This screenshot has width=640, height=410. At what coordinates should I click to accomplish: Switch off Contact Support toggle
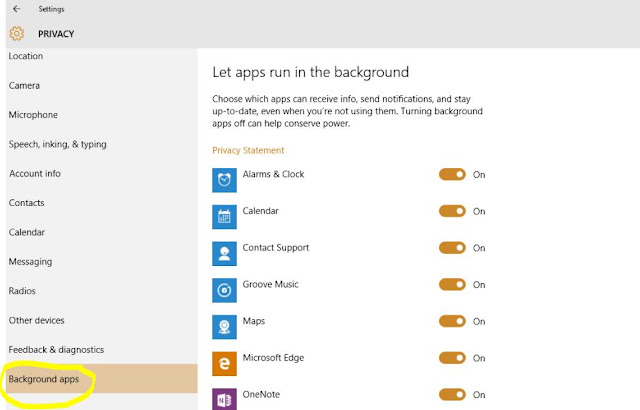tap(452, 248)
